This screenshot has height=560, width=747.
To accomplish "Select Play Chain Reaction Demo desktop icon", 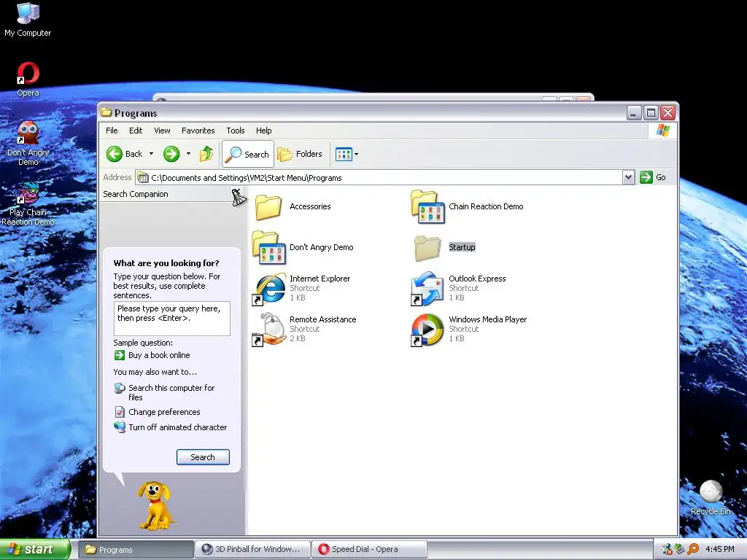I will (28, 203).
